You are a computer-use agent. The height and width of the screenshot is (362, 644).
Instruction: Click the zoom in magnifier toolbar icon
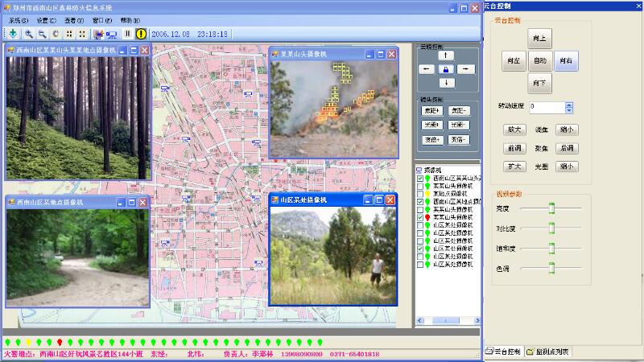(28, 34)
